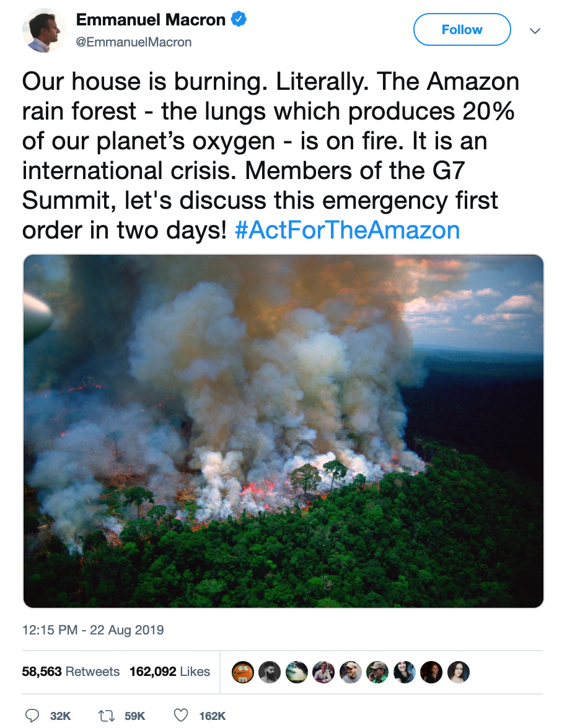The height and width of the screenshot is (728, 567).
Task: Click the black-and-white bearded man liker avatar
Action: 270,672
